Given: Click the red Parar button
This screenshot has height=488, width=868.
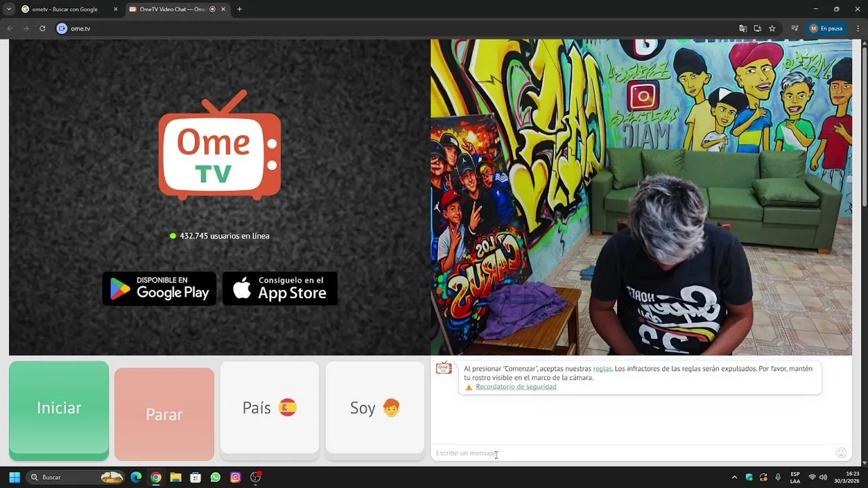Looking at the screenshot, I should click(x=164, y=414).
